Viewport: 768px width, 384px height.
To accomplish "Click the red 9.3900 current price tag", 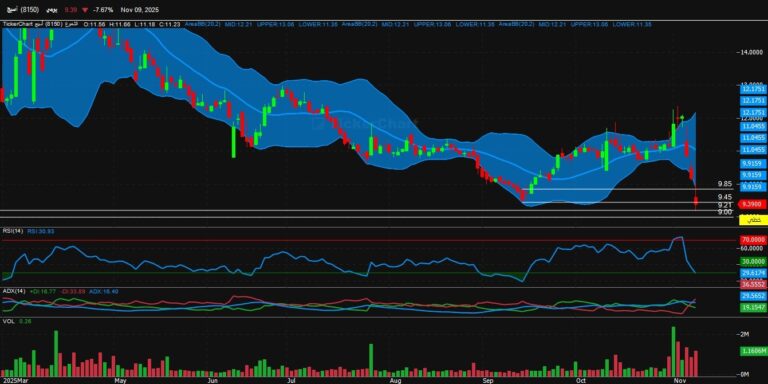I will pyautogui.click(x=753, y=204).
